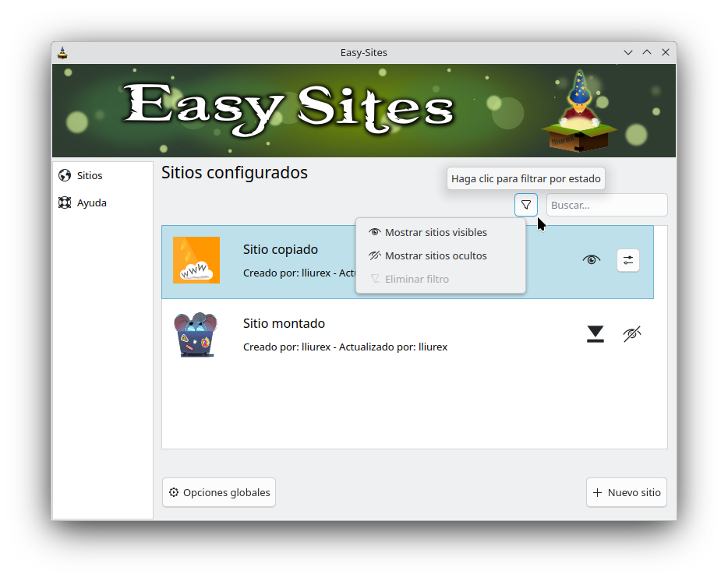Open the Sitios section in sidebar

coord(90,176)
